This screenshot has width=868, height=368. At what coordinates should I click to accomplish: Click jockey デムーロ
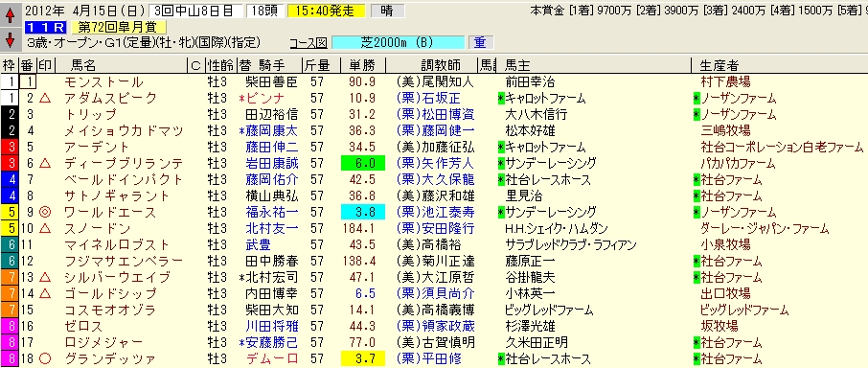[x=272, y=358]
